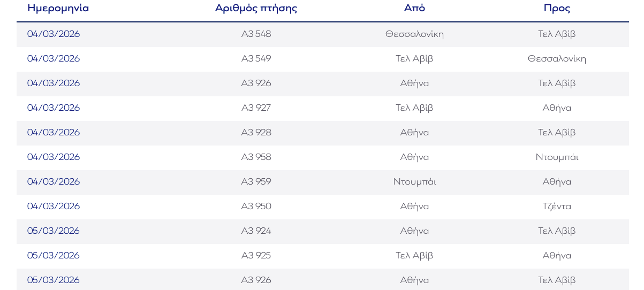Click the Από column header

pos(414,8)
